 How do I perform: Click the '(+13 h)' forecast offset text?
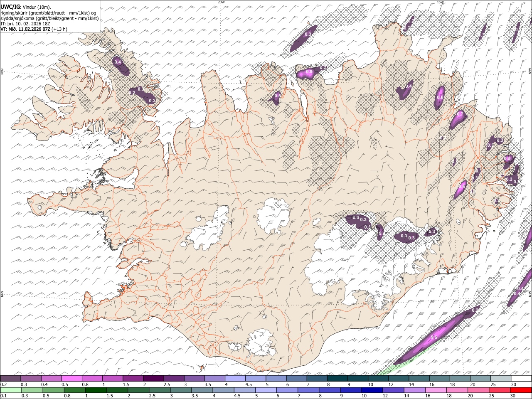[60, 29]
